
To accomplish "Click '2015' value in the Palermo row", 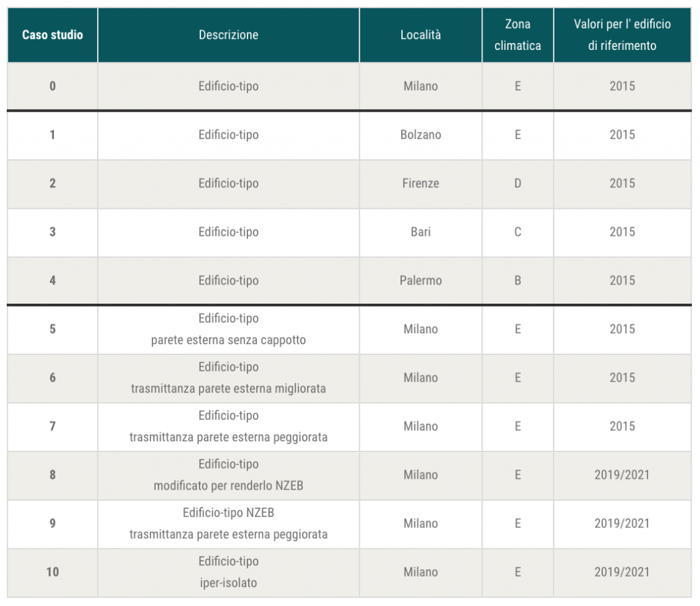I will (x=622, y=280).
